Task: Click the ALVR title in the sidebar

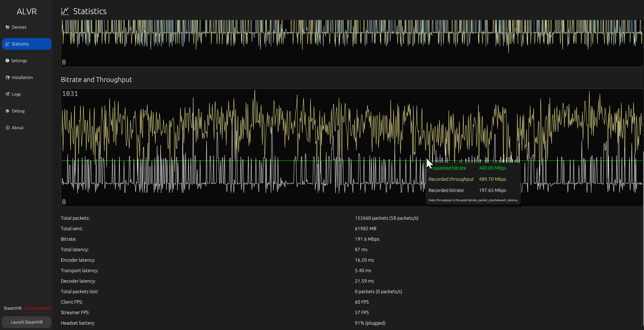Action: (27, 12)
